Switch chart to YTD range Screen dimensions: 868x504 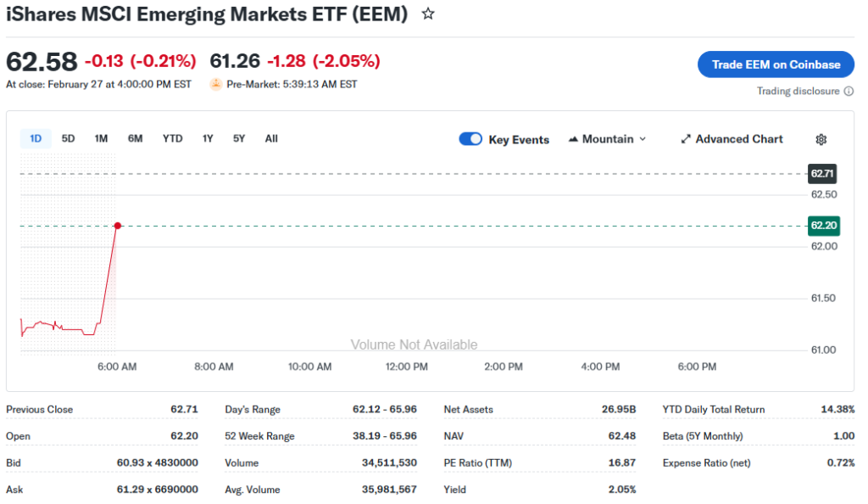(x=172, y=138)
